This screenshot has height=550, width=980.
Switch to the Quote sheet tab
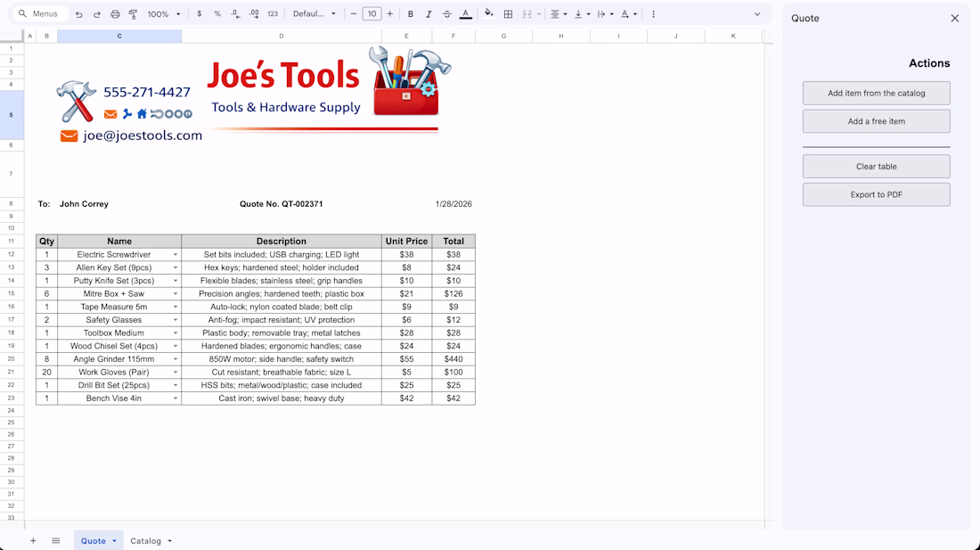click(x=94, y=540)
